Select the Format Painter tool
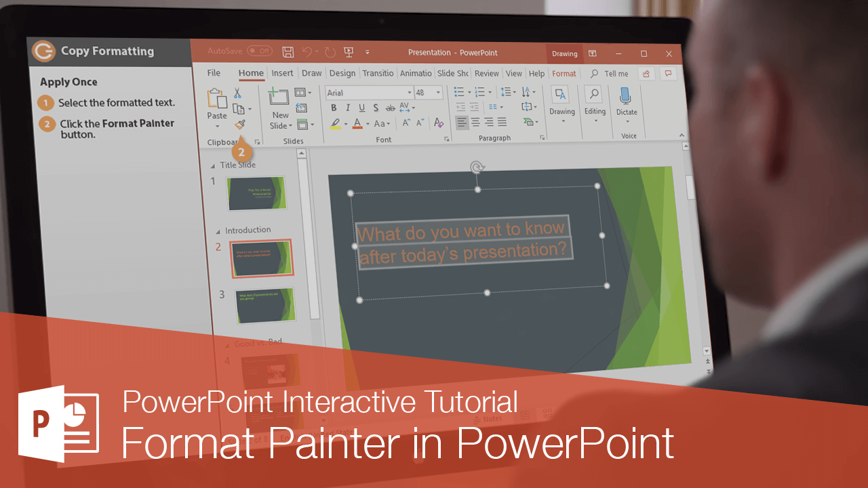 (x=239, y=125)
